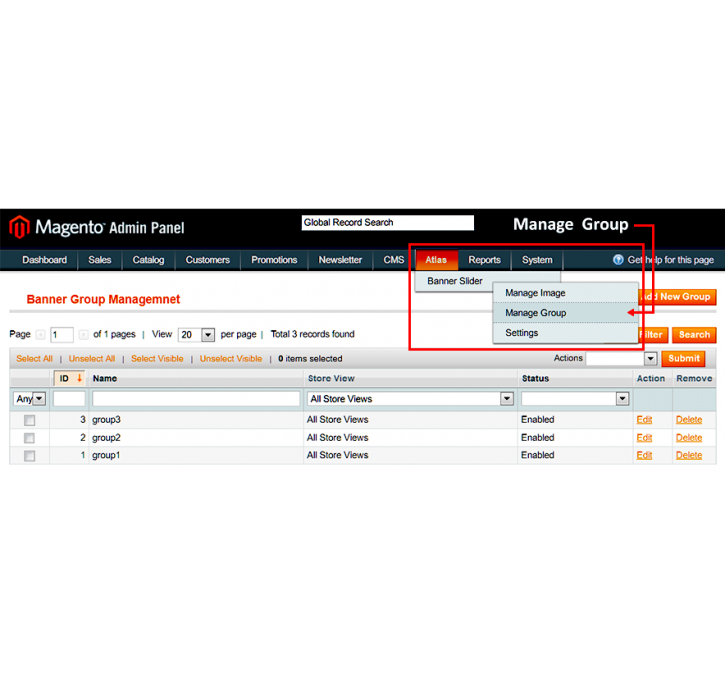
Task: Click All Store Views in the group2 row
Action: [x=338, y=438]
